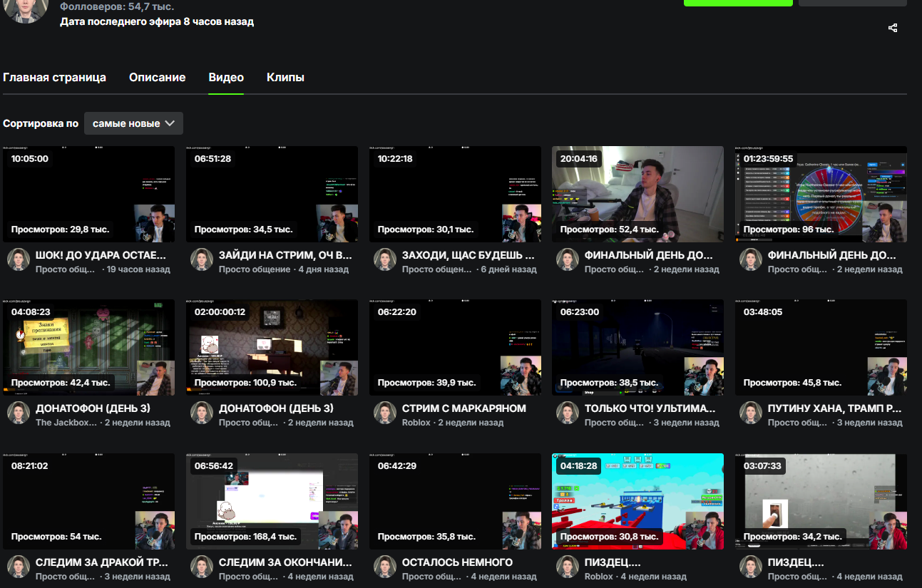Screen dimensions: 922x588
Task: Click '19 часов назад' timestamp
Action: click(139, 269)
